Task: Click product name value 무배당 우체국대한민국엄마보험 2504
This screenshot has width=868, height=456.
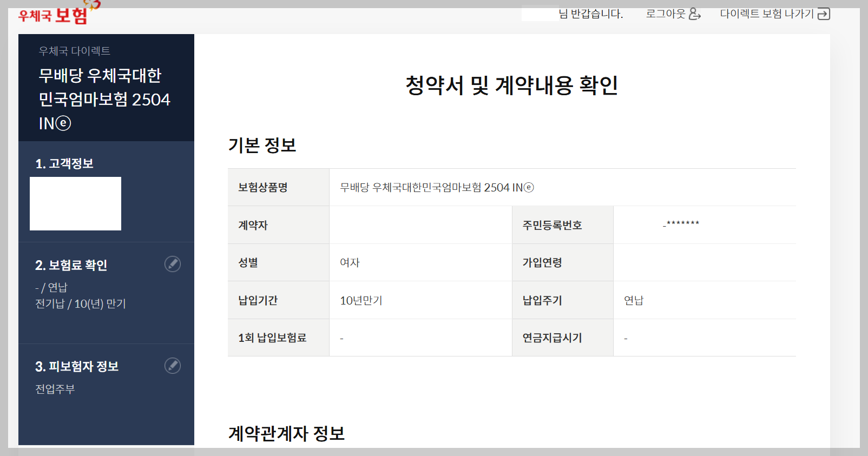Action: 437,187
